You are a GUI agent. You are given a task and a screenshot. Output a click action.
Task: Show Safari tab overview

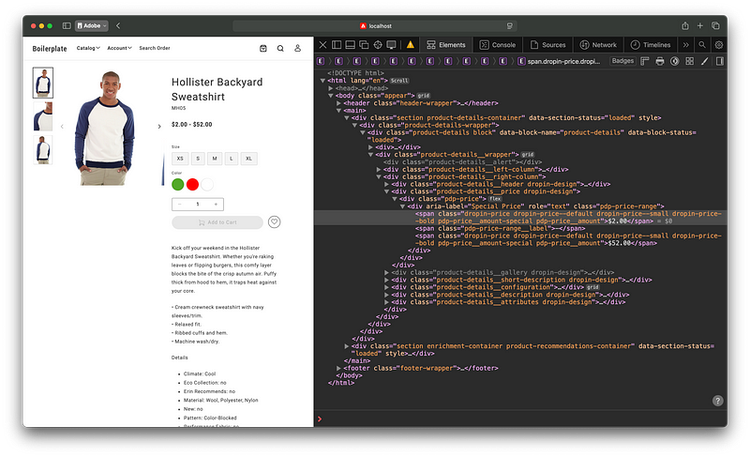[716, 25]
